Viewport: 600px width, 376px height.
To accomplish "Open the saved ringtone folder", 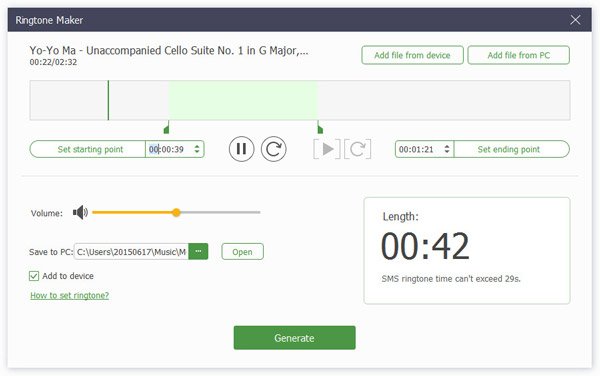I will [x=243, y=252].
